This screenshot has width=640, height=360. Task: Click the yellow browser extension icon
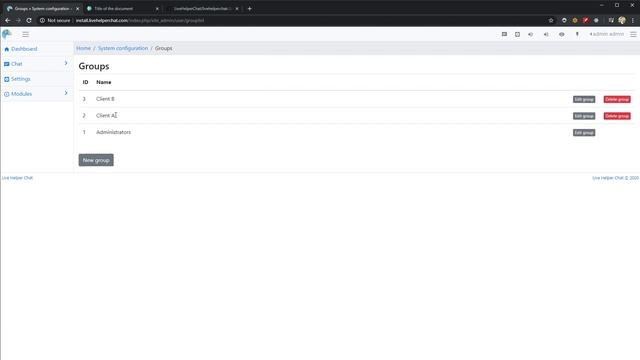(x=575, y=20)
